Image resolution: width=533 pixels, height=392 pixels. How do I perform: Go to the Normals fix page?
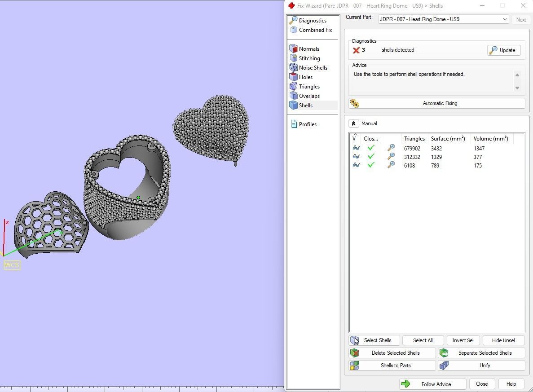(x=308, y=48)
